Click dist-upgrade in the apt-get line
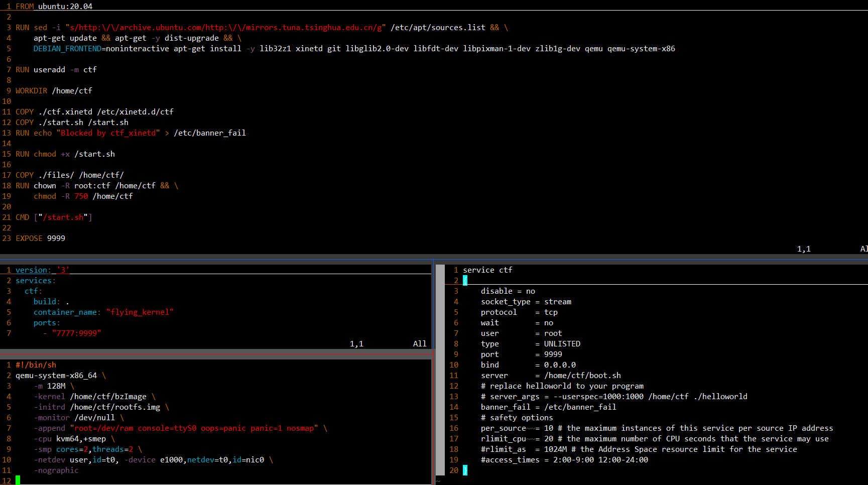 tap(192, 38)
